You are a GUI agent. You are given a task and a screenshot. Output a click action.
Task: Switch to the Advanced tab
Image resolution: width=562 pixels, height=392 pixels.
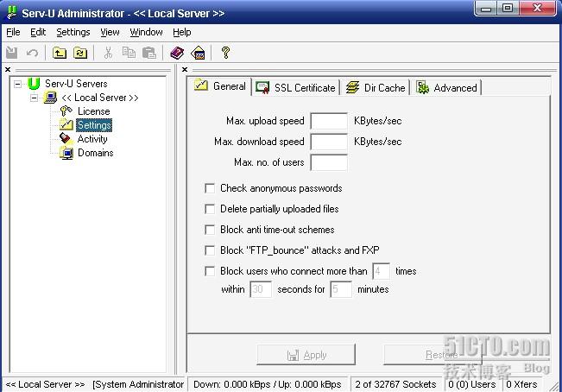pyautogui.click(x=446, y=88)
